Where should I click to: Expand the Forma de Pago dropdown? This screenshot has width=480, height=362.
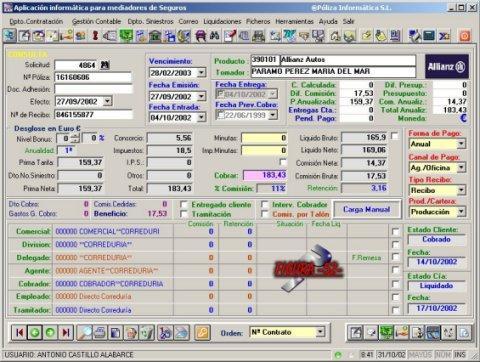click(x=461, y=144)
